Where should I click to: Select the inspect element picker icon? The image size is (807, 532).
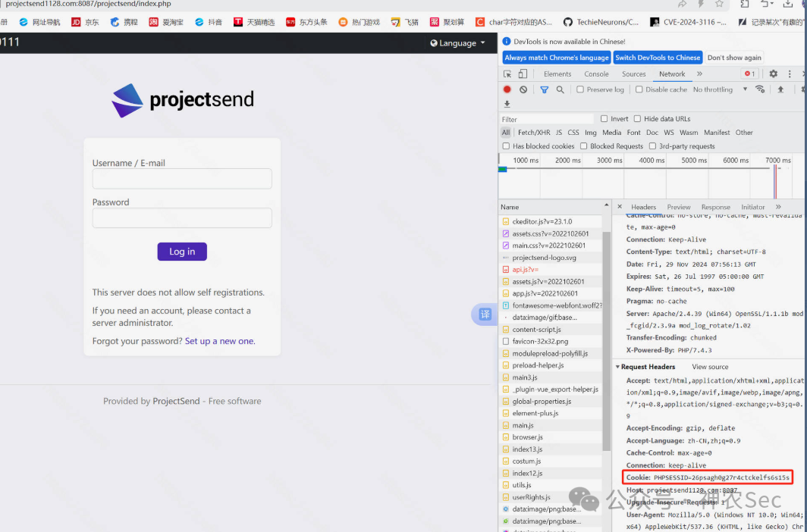[507, 74]
